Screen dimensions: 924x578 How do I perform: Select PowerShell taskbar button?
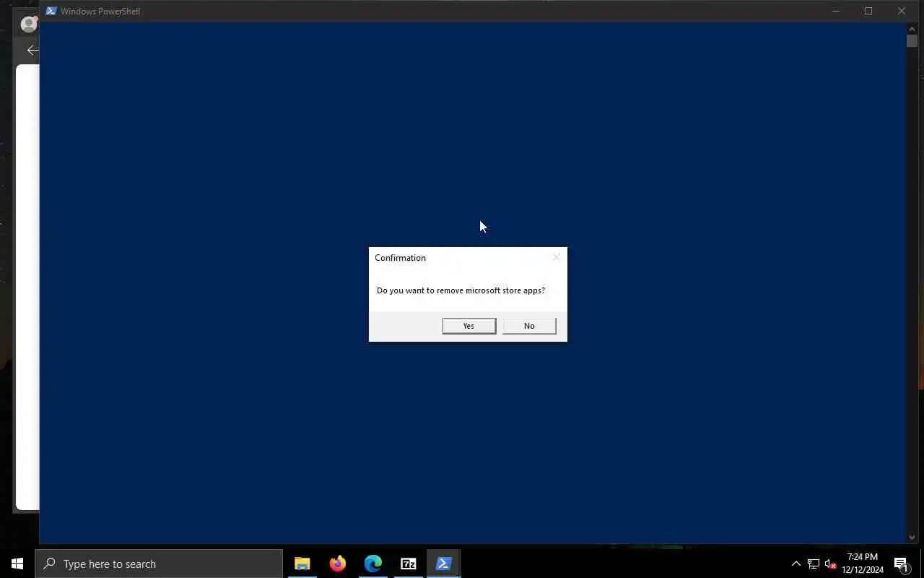443,564
